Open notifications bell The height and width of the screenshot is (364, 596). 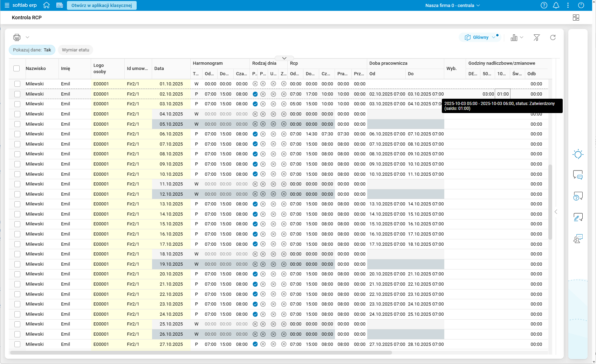point(556,5)
